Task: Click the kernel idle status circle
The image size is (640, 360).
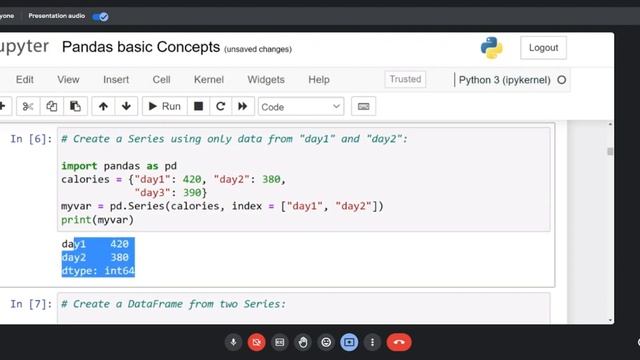Action: pos(562,80)
